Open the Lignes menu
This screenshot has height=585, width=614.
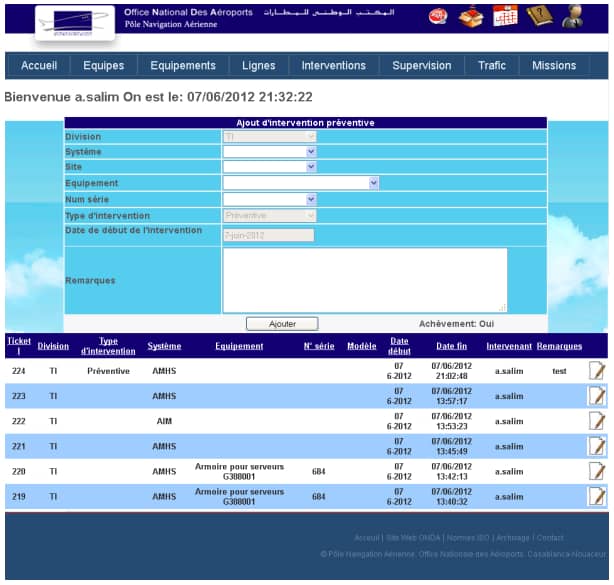pos(258,65)
